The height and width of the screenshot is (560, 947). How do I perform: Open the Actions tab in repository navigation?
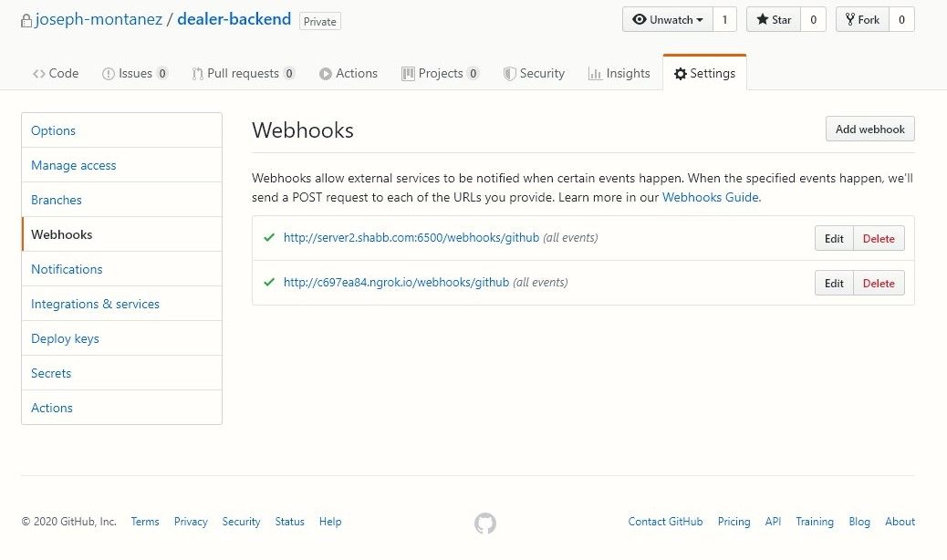[x=349, y=74]
